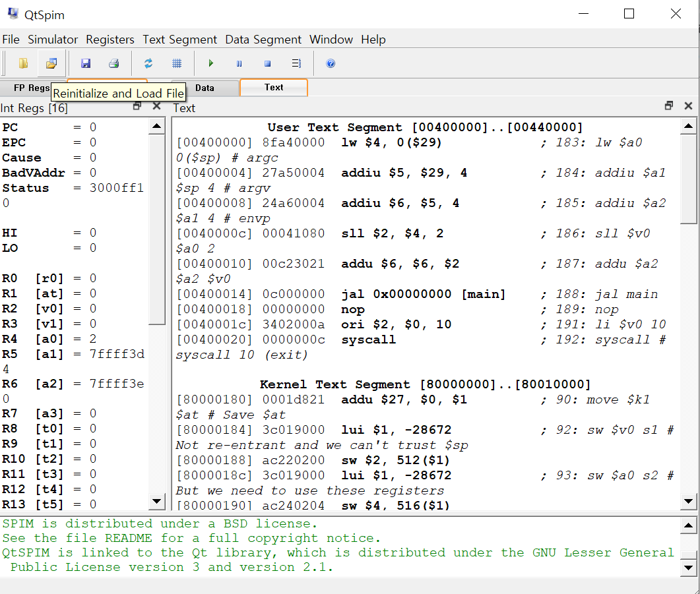
Task: Click Int Regs scrollbar down arrow
Action: 157,501
